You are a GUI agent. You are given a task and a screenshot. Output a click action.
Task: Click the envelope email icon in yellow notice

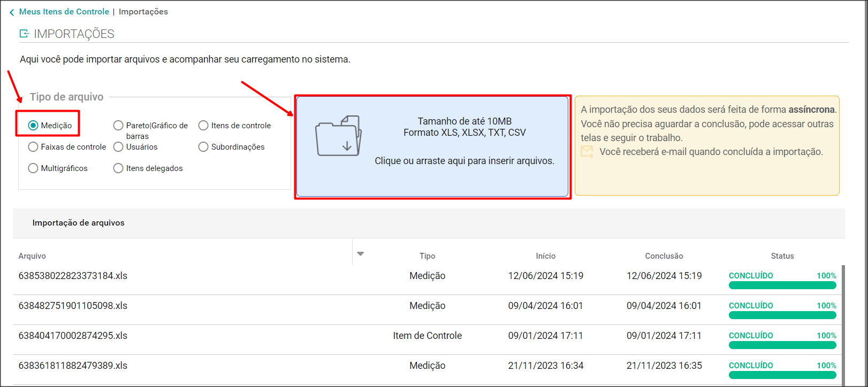pos(587,152)
